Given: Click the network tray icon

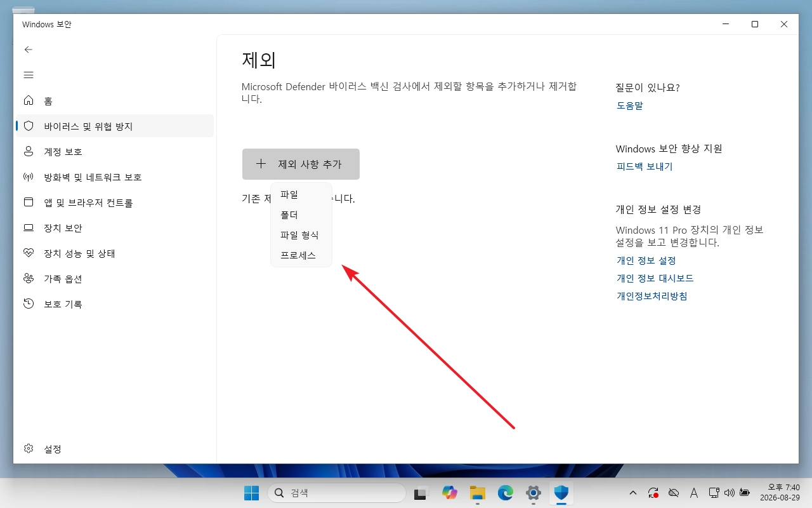Looking at the screenshot, I should point(714,493).
